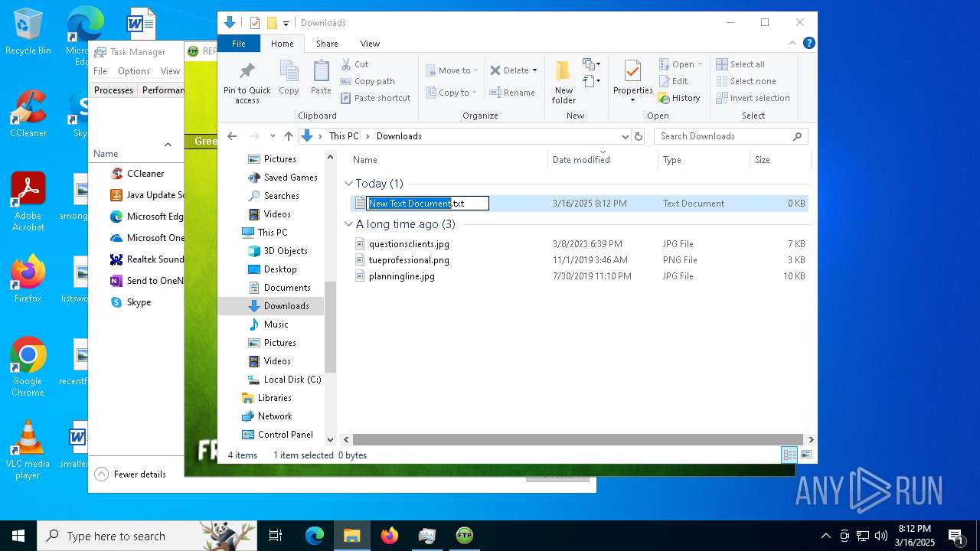The image size is (980, 551).
Task: Select Skype process in Task Manager
Action: tap(138, 302)
